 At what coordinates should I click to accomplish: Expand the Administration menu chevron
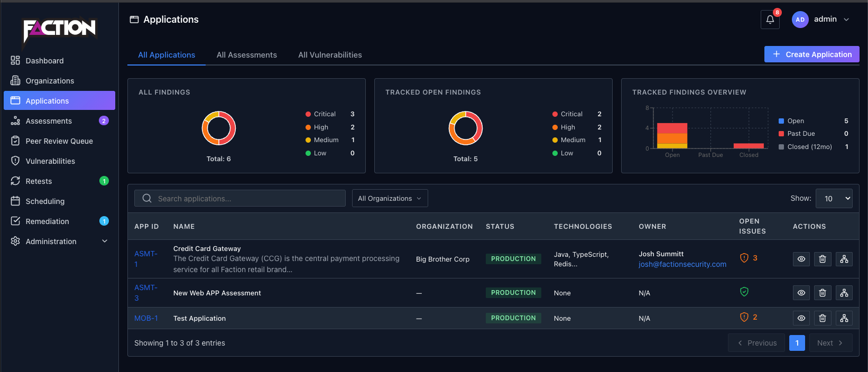105,241
